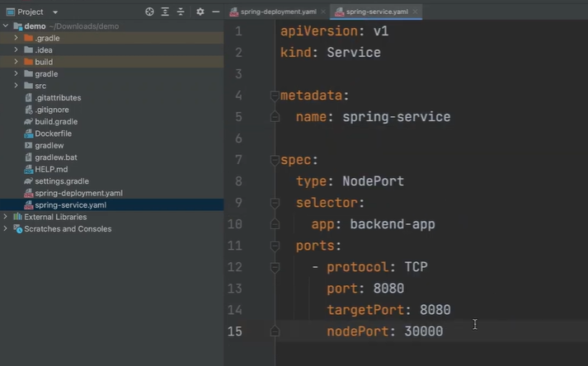
Task: Click the 'backend-app' selector value
Action: coord(393,224)
